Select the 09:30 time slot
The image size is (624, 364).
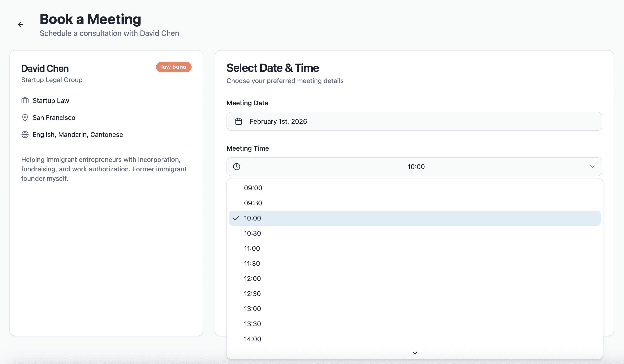(253, 203)
